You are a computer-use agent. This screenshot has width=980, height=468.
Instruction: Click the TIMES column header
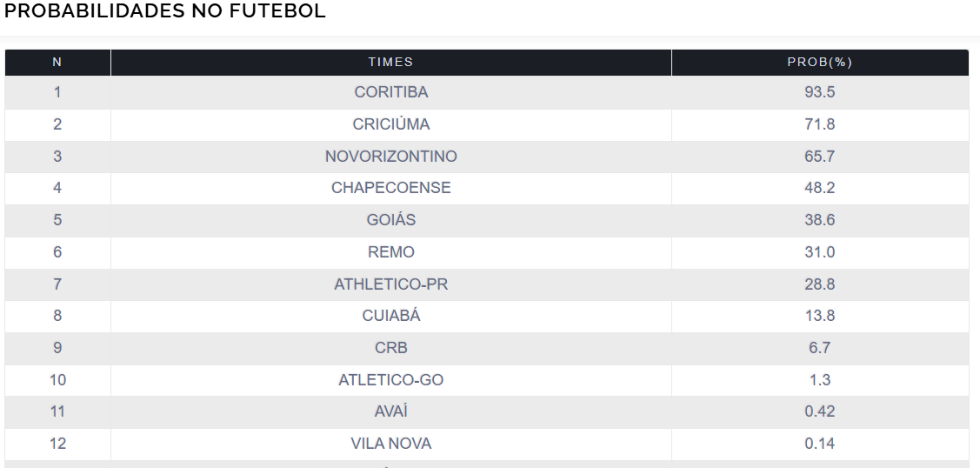[x=390, y=63]
